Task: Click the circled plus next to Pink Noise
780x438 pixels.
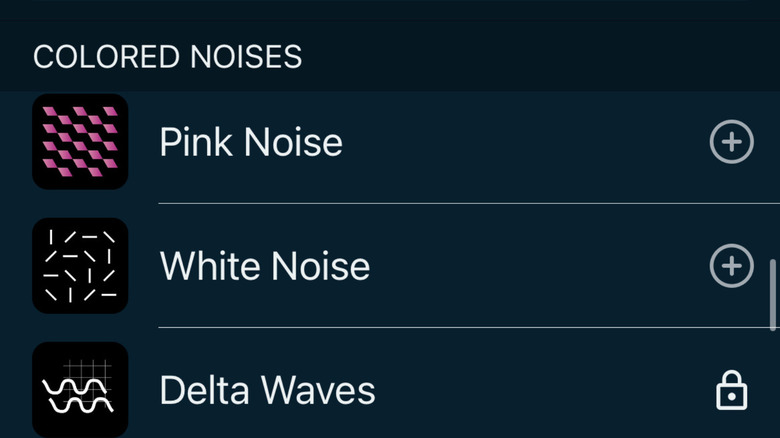Action: point(731,142)
